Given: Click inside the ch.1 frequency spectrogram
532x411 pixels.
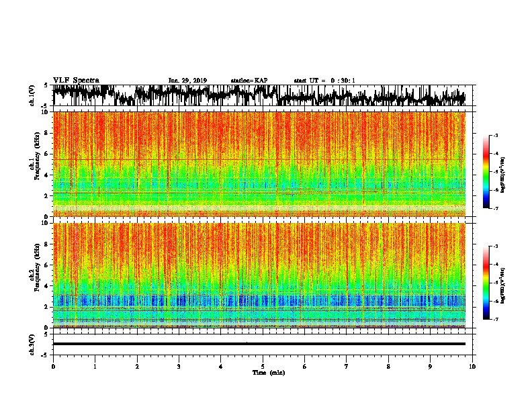Looking at the screenshot, I should [259, 164].
